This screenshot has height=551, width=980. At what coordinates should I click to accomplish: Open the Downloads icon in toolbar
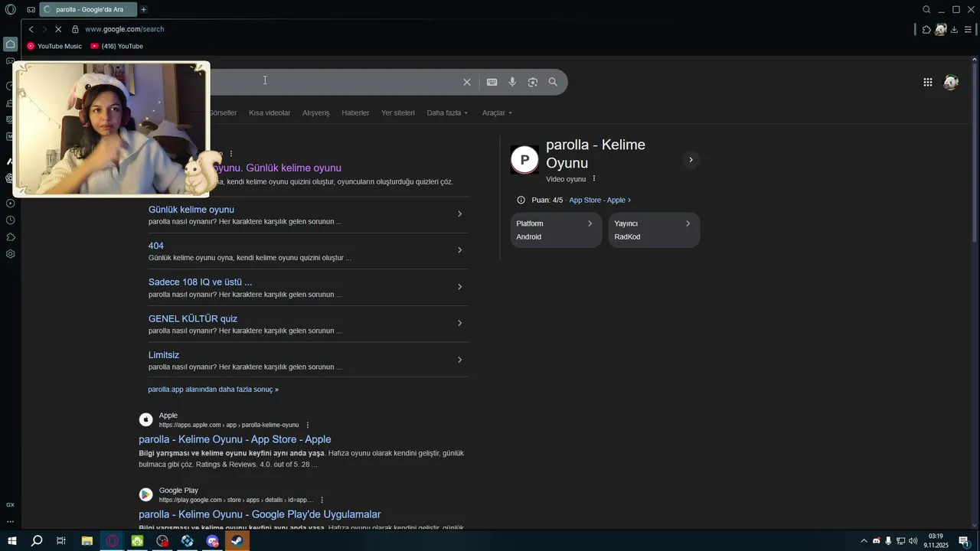point(954,29)
